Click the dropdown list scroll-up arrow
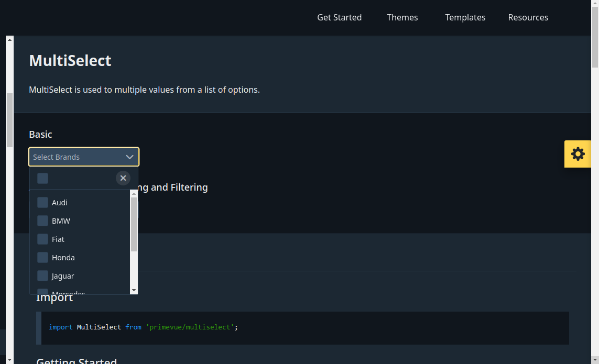This screenshot has width=599, height=364. (134, 194)
